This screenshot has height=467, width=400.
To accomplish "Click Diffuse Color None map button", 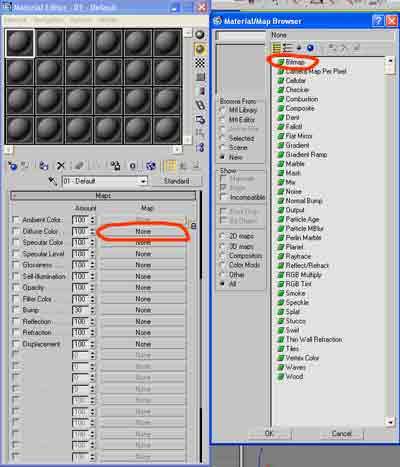I will point(143,231).
